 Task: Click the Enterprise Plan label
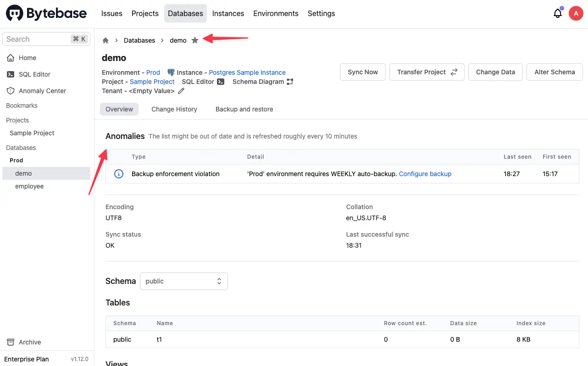[27, 359]
